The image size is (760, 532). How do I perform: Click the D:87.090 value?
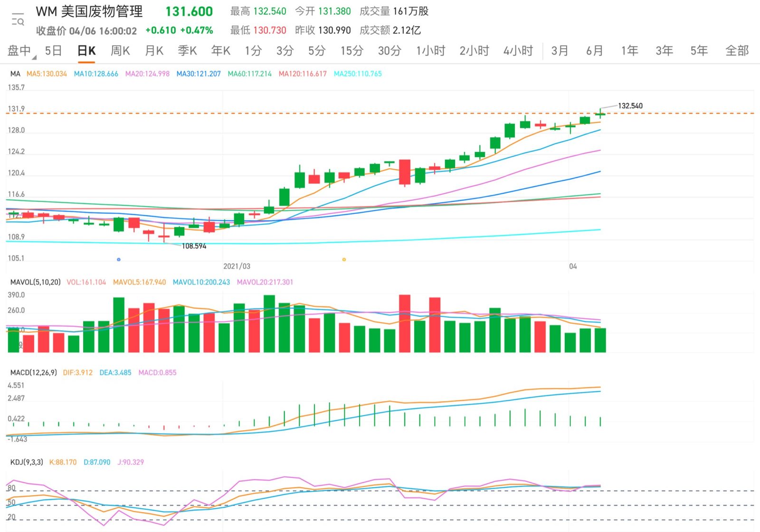click(x=97, y=462)
